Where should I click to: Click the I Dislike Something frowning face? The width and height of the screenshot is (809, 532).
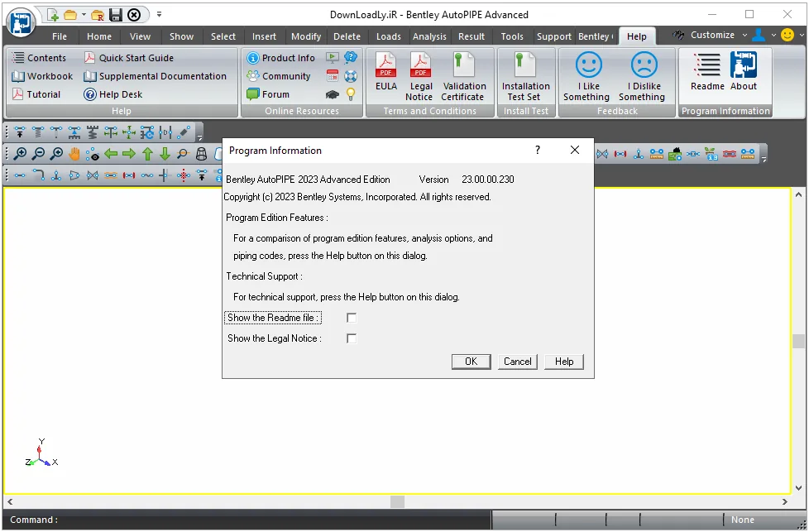642,77
